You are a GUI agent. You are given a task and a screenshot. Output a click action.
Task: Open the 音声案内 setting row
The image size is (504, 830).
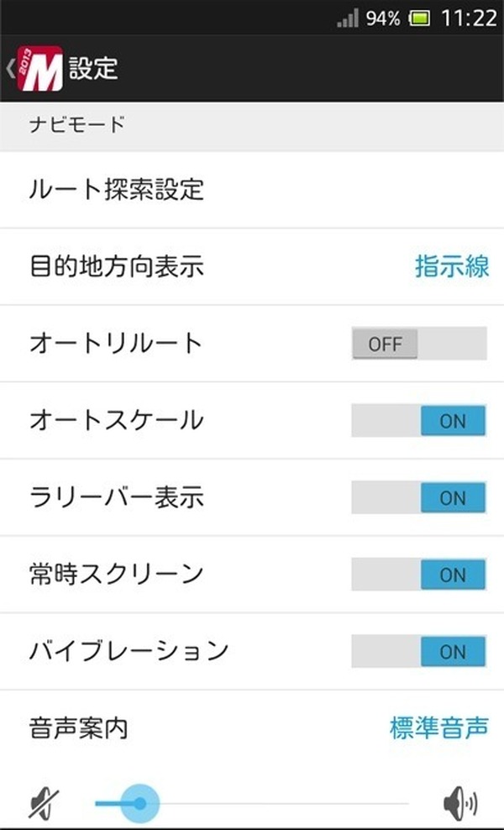tap(78, 728)
